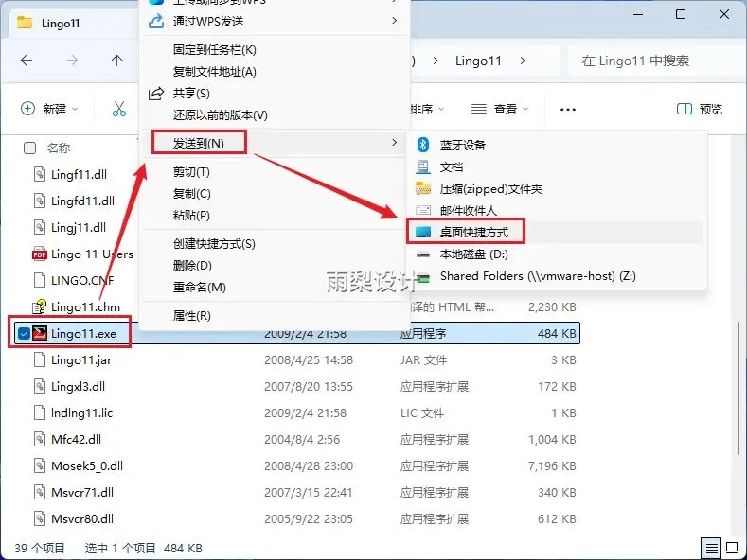
Task: Select 粘贴(P) in context menu
Action: click(191, 216)
